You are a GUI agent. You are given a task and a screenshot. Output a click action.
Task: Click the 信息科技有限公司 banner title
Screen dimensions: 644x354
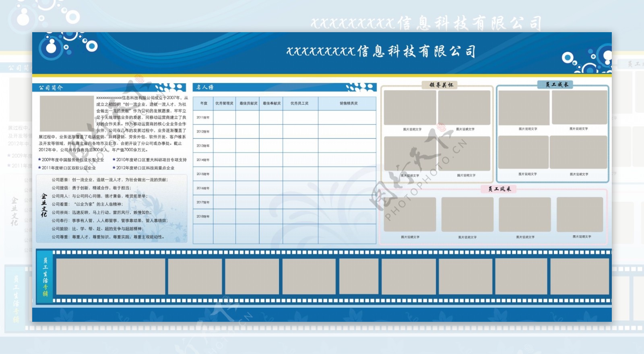pyautogui.click(x=381, y=51)
